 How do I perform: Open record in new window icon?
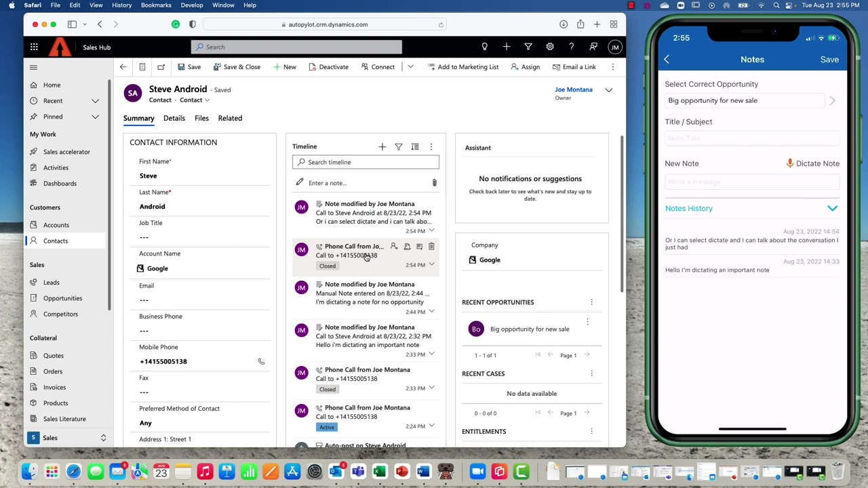tap(161, 67)
